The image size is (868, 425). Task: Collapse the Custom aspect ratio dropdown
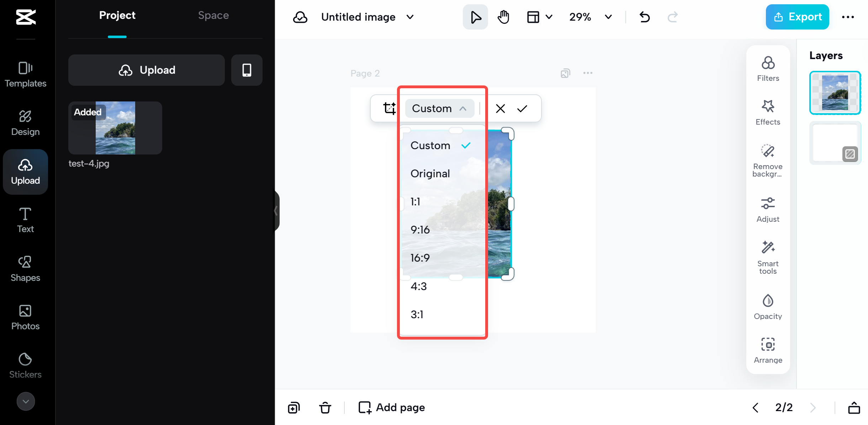tap(439, 109)
